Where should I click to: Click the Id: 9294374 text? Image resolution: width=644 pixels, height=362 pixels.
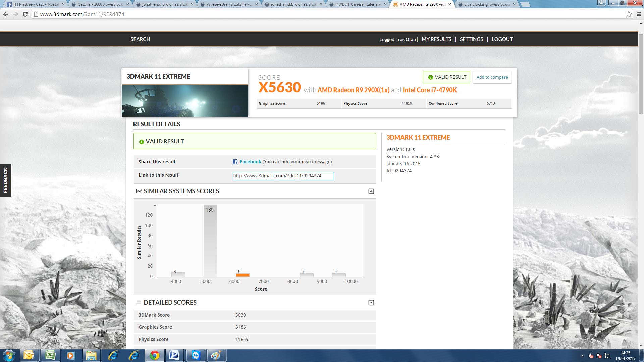click(399, 171)
